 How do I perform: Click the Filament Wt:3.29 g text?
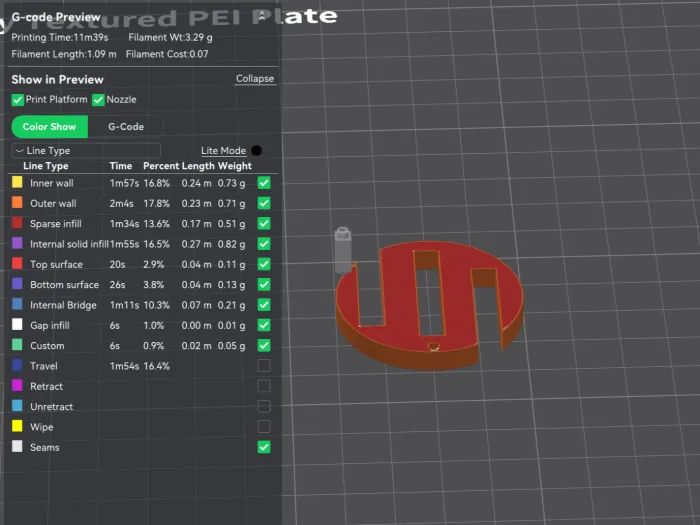pos(171,38)
